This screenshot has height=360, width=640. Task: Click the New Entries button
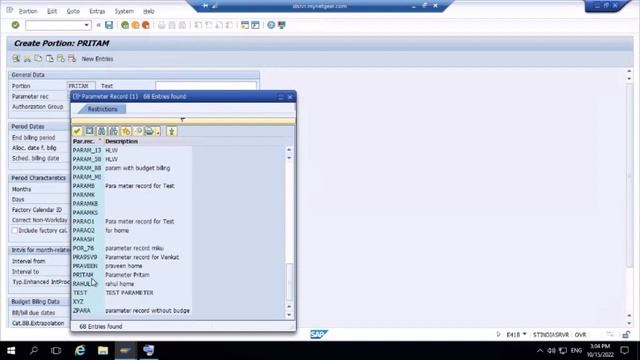coord(97,59)
